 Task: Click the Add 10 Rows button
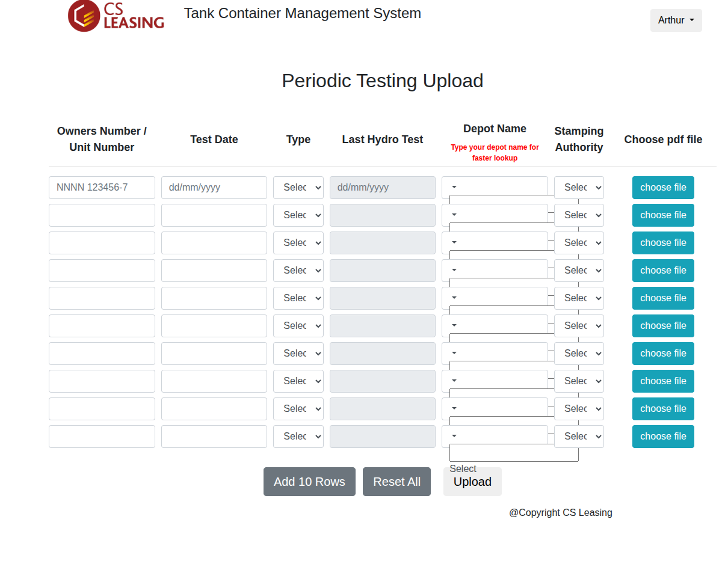[x=309, y=482]
